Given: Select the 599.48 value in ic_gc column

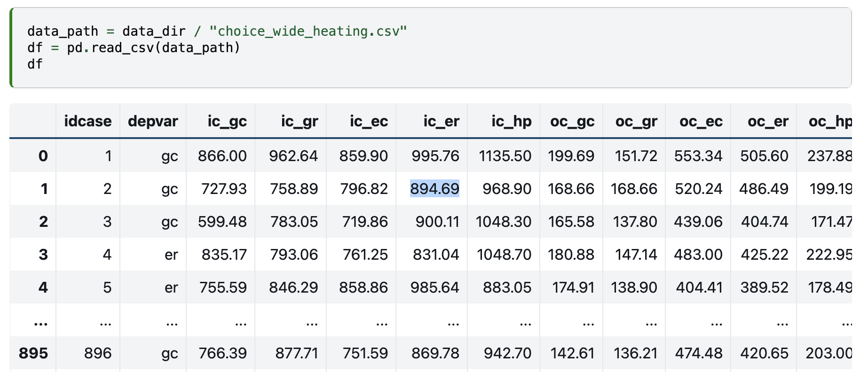Looking at the screenshot, I should coord(222,222).
